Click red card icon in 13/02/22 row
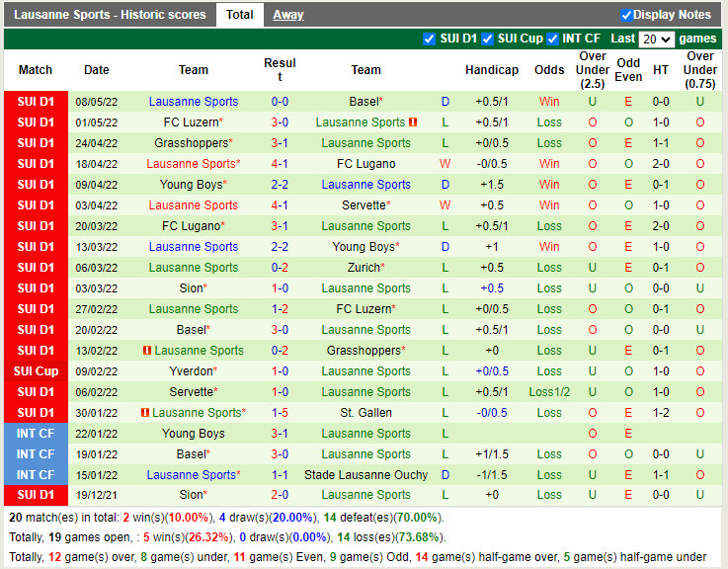Image resolution: width=728 pixels, height=569 pixels. point(147,351)
